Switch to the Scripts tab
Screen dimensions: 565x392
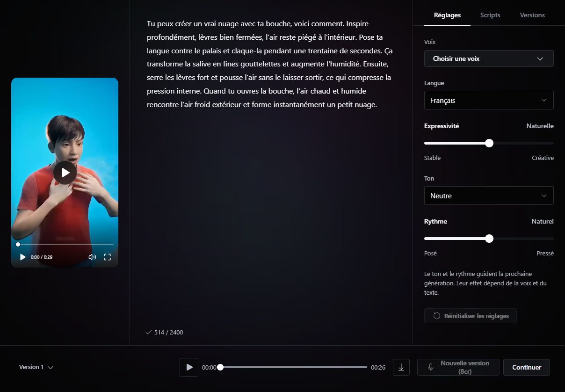click(x=490, y=15)
